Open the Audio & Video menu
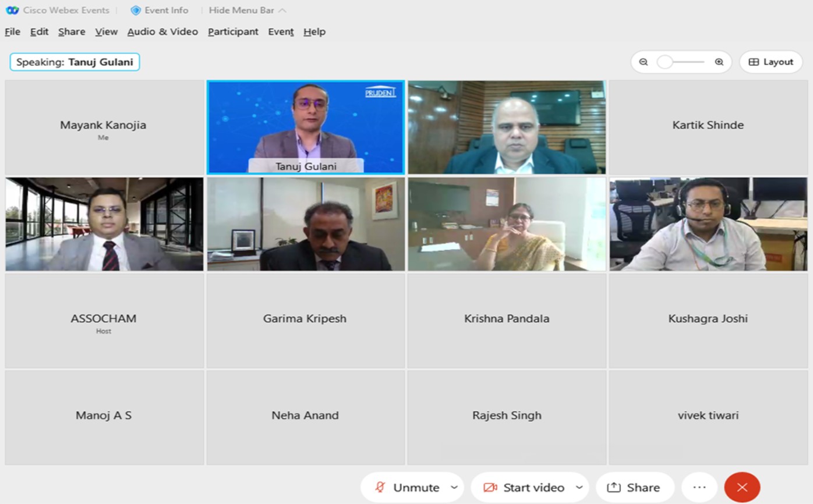Viewport: 813px width, 504px height. pos(162,31)
